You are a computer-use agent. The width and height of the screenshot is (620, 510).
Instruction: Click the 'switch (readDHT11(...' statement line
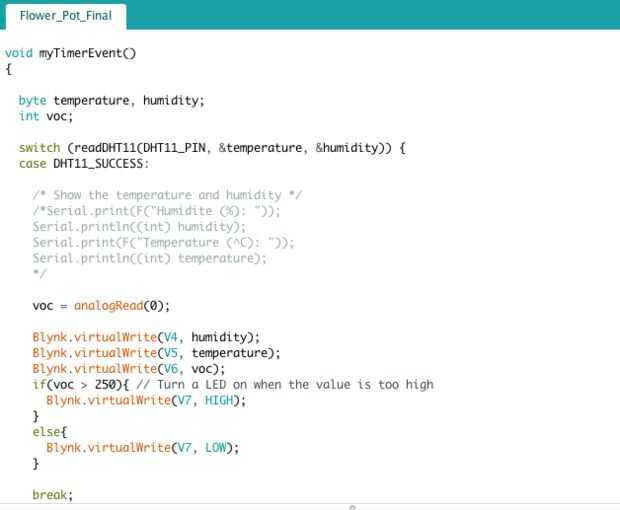(x=212, y=148)
